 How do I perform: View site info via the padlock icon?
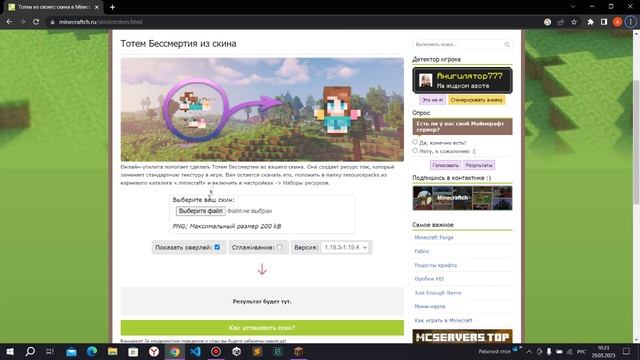pyautogui.click(x=52, y=22)
